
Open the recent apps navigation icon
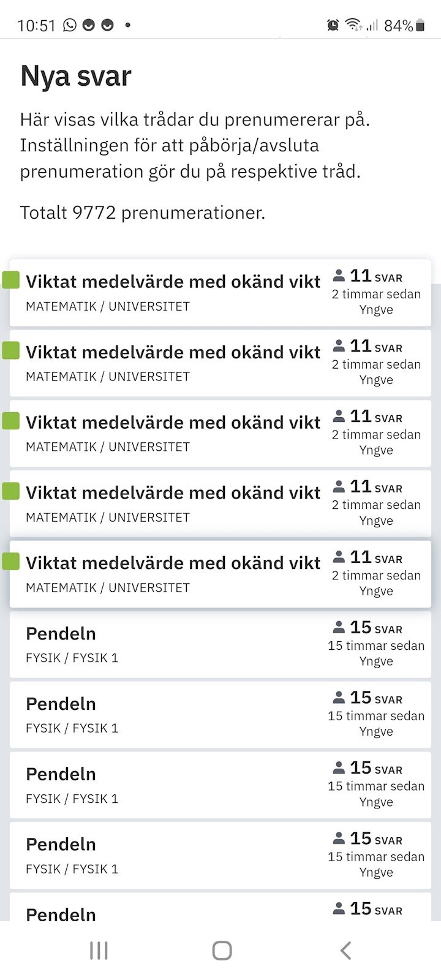coord(99,951)
